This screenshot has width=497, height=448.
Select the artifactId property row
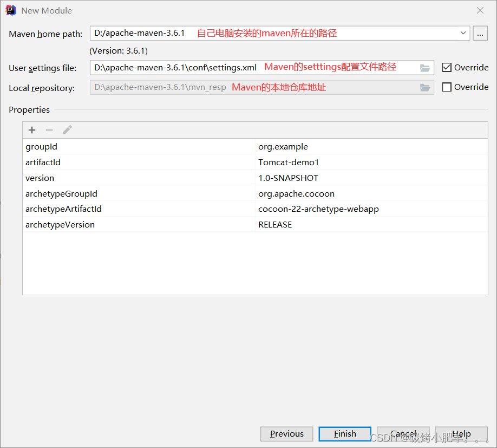pos(255,163)
